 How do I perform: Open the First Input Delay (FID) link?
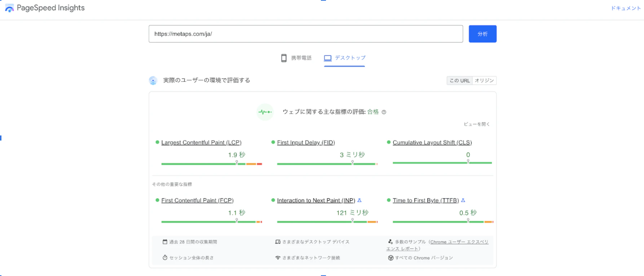306,143
